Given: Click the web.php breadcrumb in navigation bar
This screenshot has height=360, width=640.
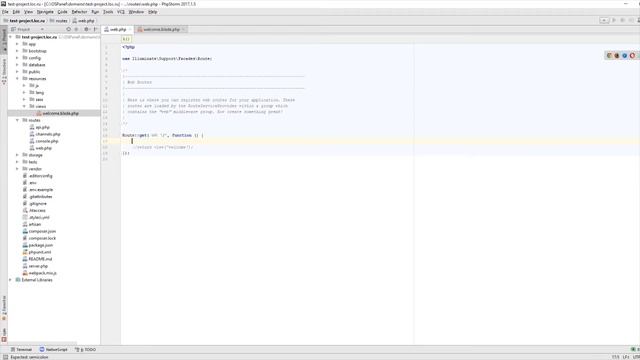Looking at the screenshot, I should tap(84, 20).
